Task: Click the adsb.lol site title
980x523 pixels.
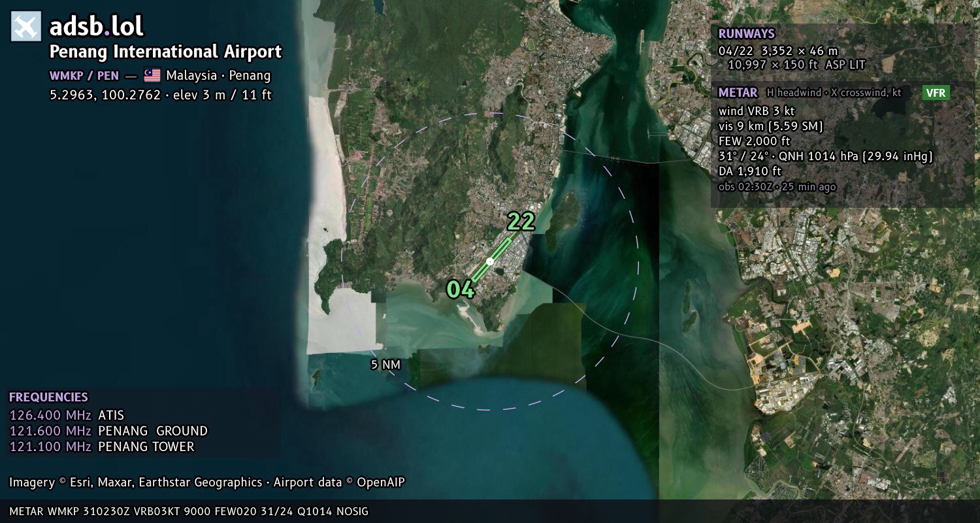Action: point(97,27)
